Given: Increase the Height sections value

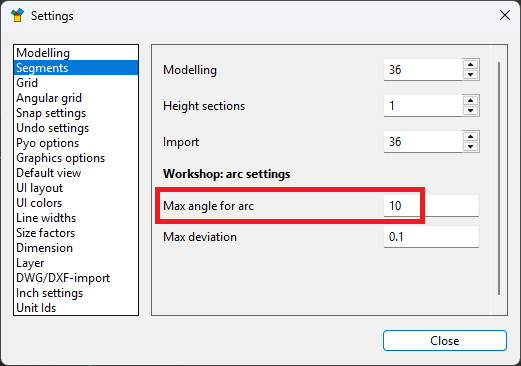Looking at the screenshot, I should pyautogui.click(x=470, y=101).
